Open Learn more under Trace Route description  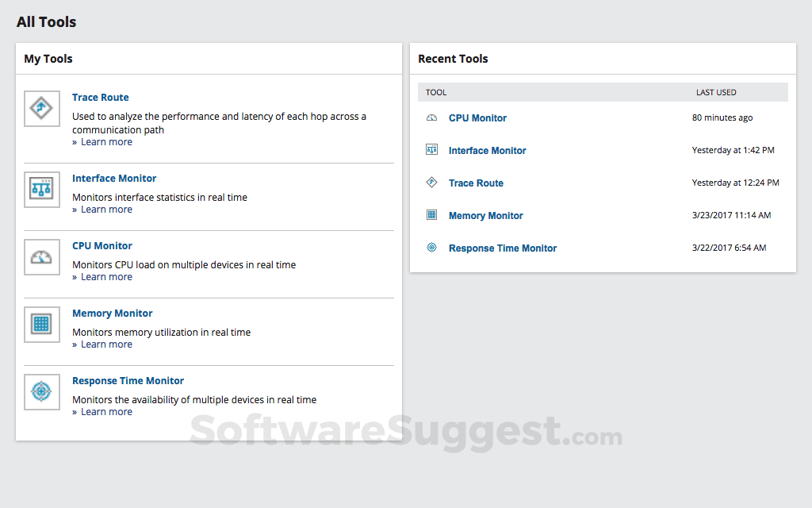click(106, 142)
